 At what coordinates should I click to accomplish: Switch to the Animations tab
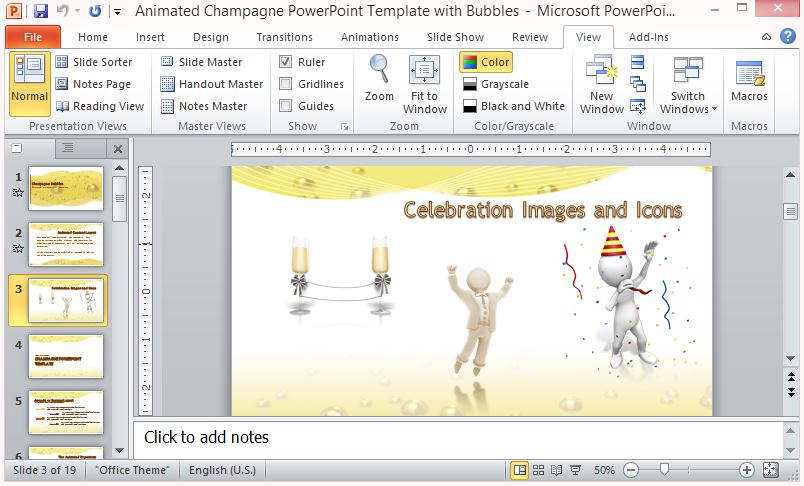[369, 37]
